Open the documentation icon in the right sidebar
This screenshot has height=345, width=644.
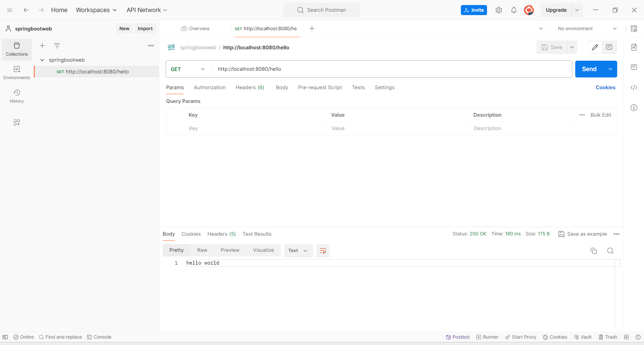coord(634,47)
